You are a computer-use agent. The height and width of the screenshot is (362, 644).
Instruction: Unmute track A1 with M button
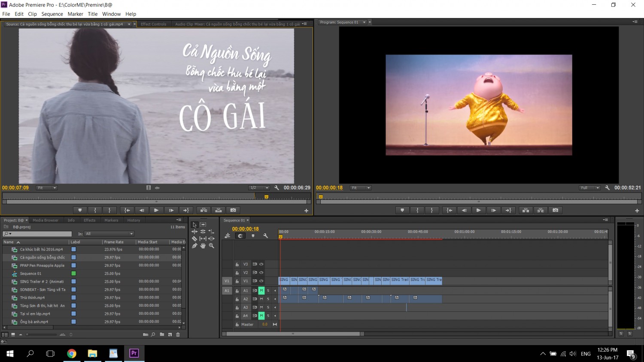[261, 291]
